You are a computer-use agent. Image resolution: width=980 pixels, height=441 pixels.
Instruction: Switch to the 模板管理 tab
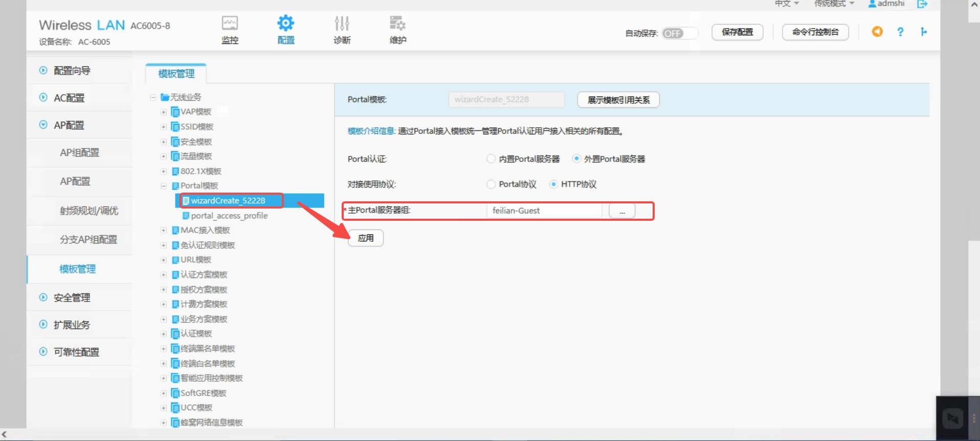[176, 74]
